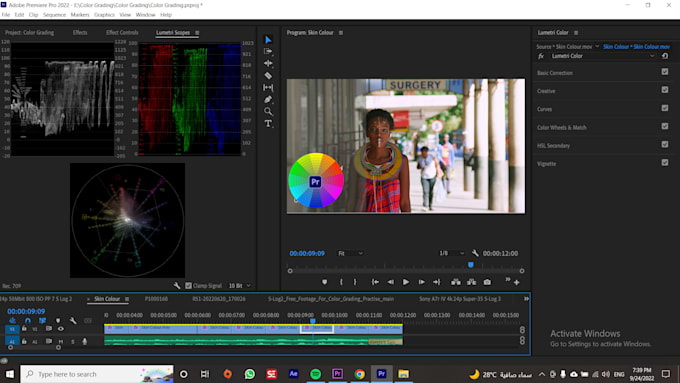Toggle Color Wheels & Match checkbox

665,126
